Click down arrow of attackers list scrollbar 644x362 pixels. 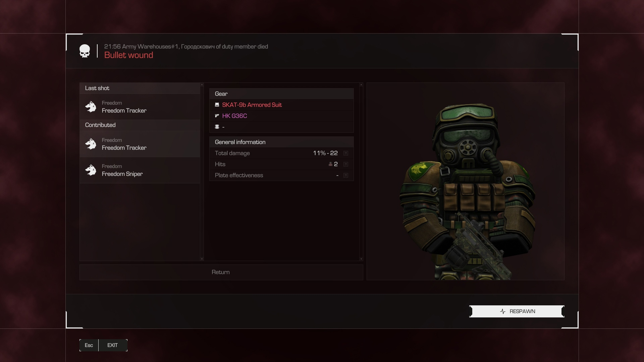[x=202, y=259]
